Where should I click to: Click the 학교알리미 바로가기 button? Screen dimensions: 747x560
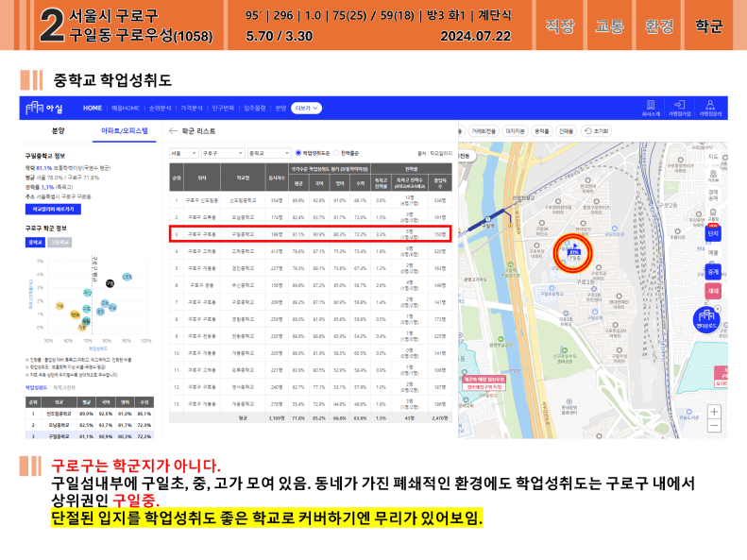53,209
